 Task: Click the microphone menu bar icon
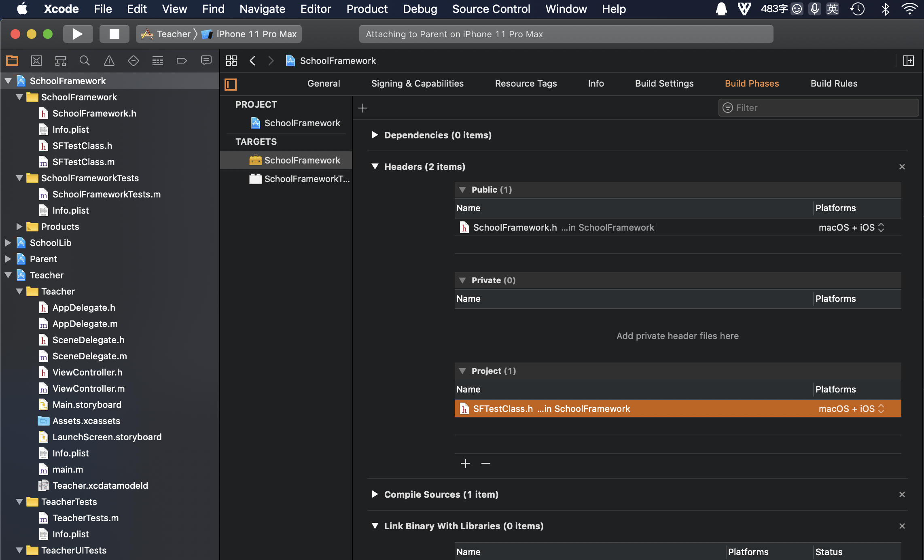coord(815,9)
